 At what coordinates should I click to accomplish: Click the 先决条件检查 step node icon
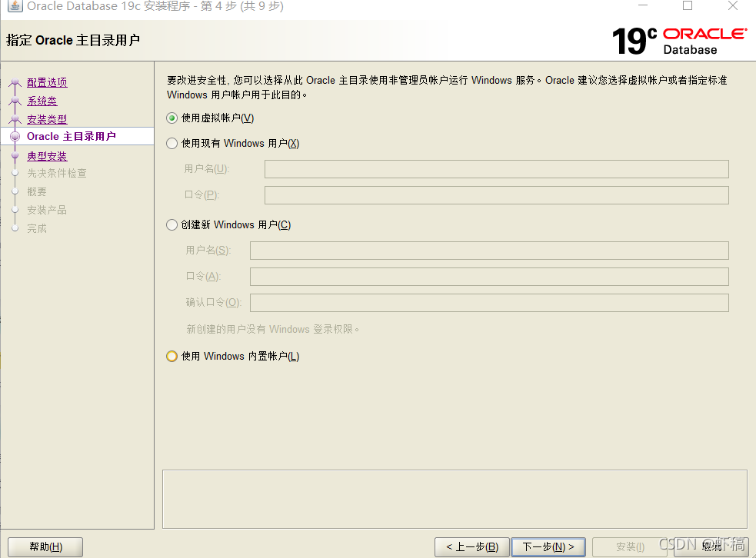coord(15,173)
